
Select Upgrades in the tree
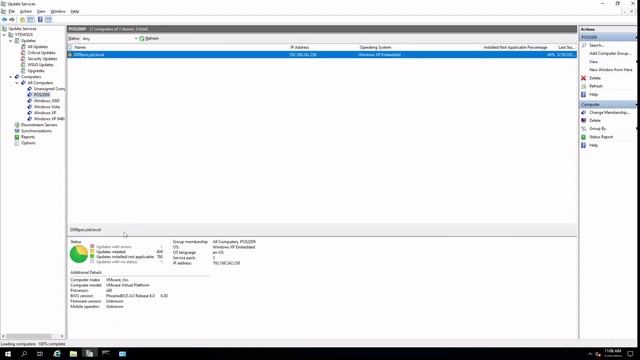(36, 71)
